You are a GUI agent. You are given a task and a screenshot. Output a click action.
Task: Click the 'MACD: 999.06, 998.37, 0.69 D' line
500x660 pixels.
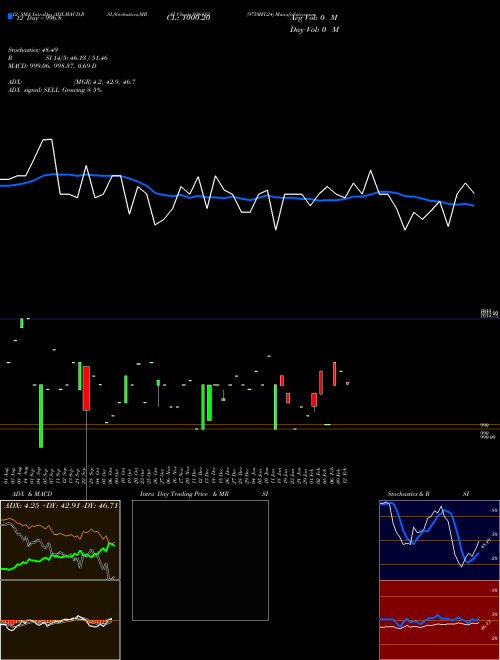52,66
